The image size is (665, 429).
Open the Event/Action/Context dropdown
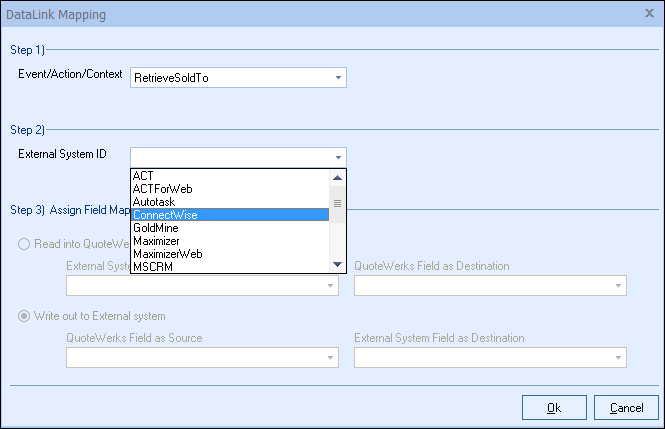tap(338, 77)
